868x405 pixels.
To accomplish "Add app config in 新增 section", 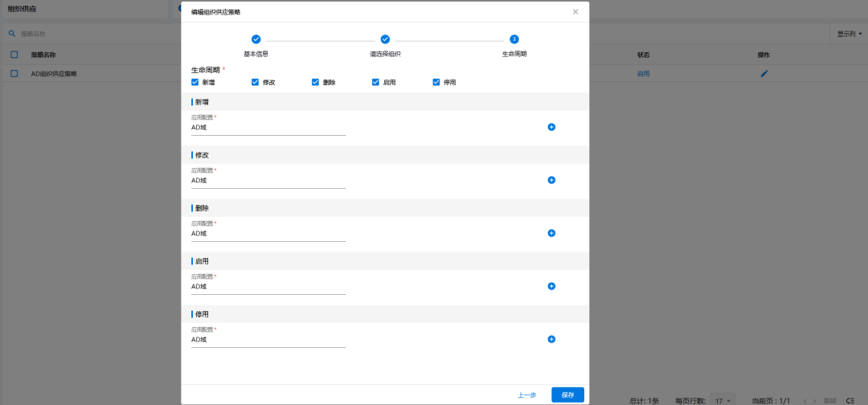I will (x=551, y=127).
